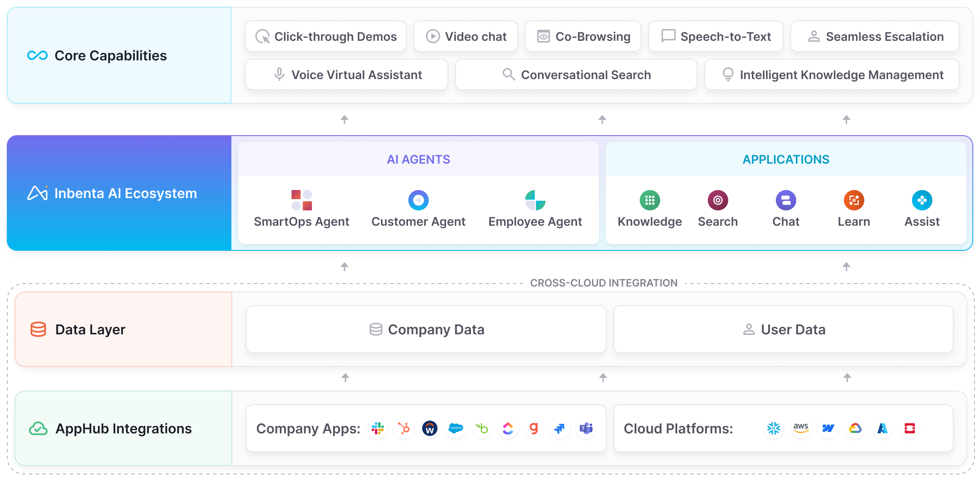Click the infinity icon beside Core Capabilities
980x488 pixels.
click(37, 55)
